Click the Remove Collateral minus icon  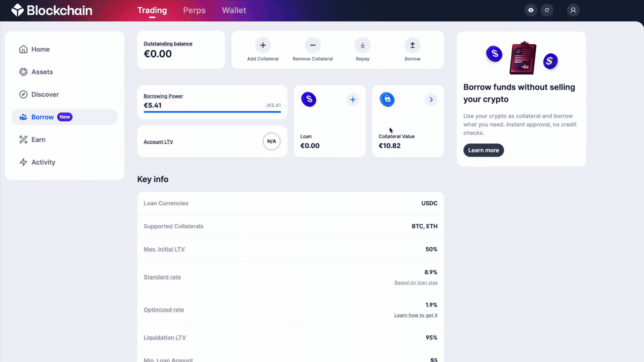(x=313, y=45)
